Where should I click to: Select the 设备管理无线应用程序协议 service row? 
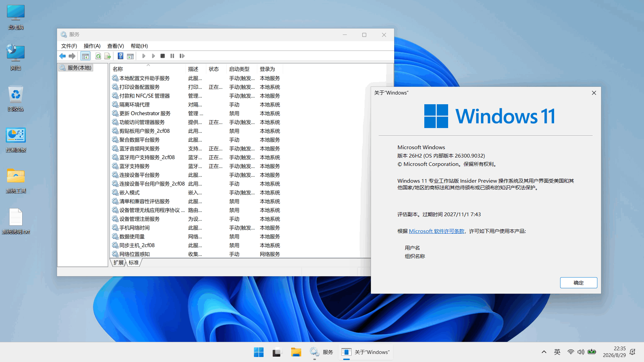click(197, 210)
